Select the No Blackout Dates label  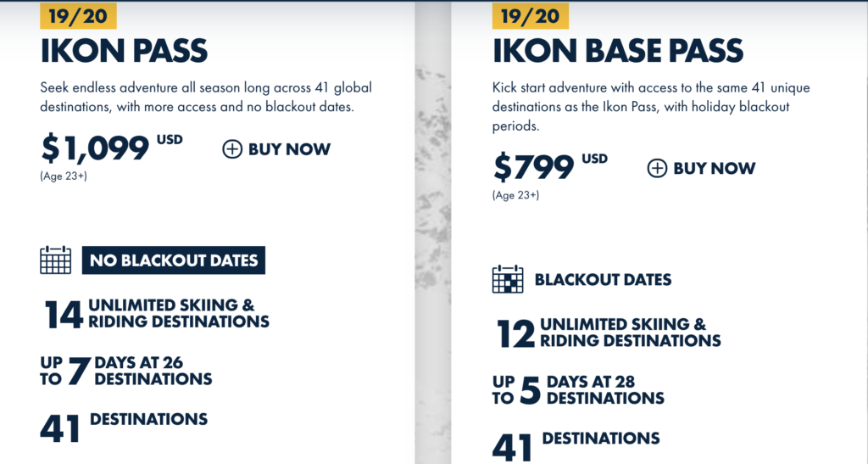point(174,260)
